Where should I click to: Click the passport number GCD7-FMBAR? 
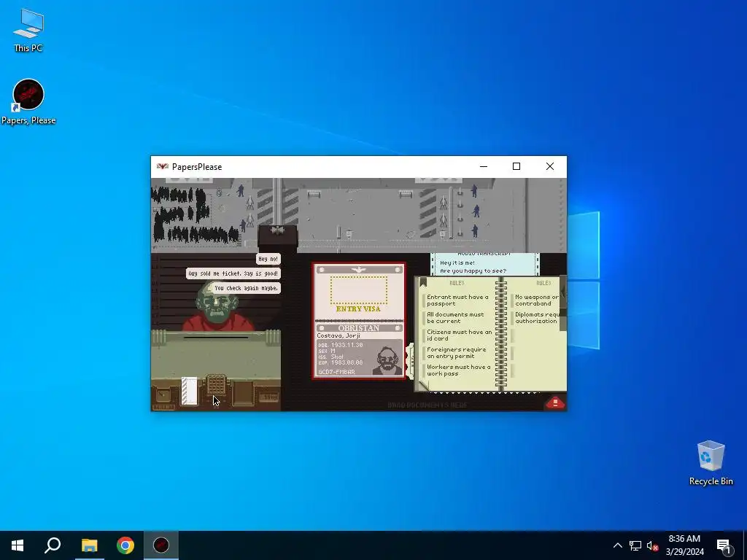click(336, 372)
